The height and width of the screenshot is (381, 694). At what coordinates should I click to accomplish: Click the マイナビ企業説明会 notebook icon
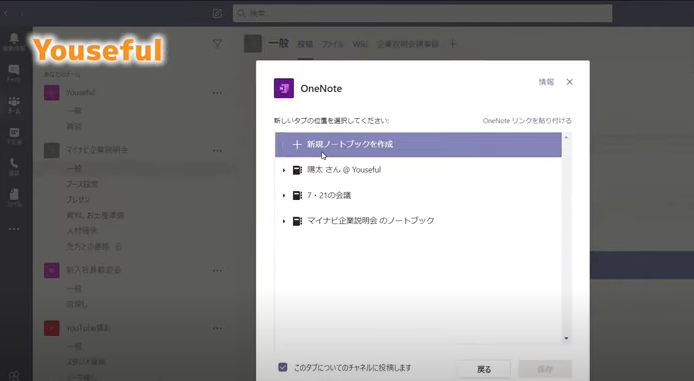click(297, 221)
